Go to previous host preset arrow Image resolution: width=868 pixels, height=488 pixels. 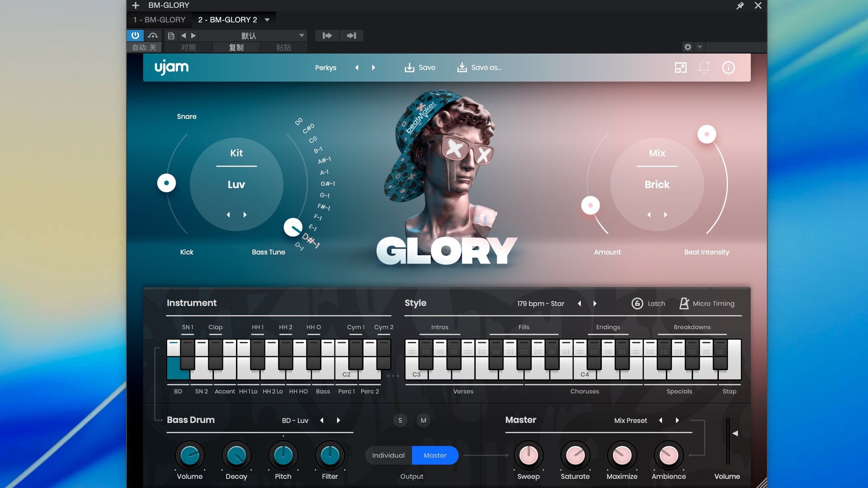tap(184, 36)
